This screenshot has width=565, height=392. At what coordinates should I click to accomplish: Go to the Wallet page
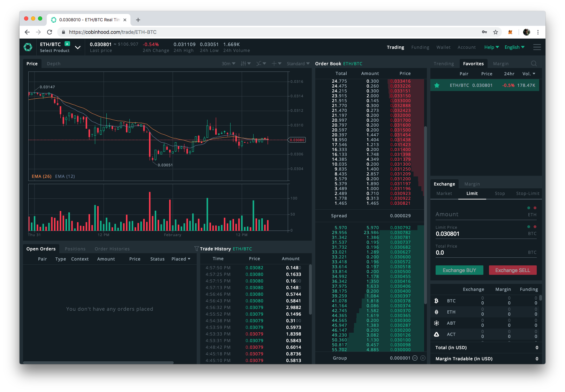pyautogui.click(x=443, y=47)
